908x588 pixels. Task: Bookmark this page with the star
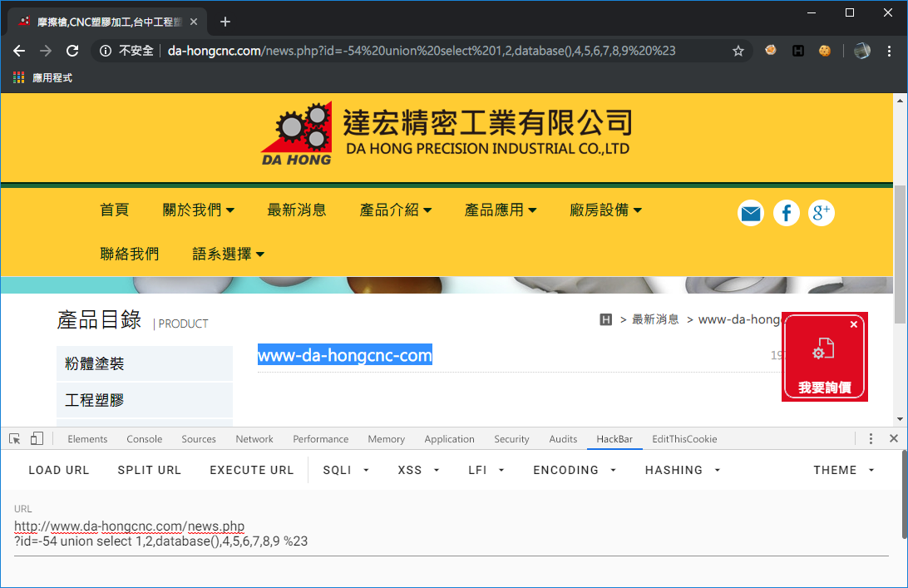tap(738, 51)
